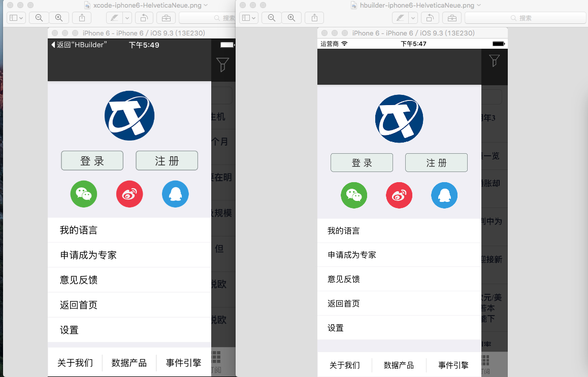Select 申请成为专家 in left simulator menu
Image resolution: width=588 pixels, height=377 pixels.
[129, 255]
